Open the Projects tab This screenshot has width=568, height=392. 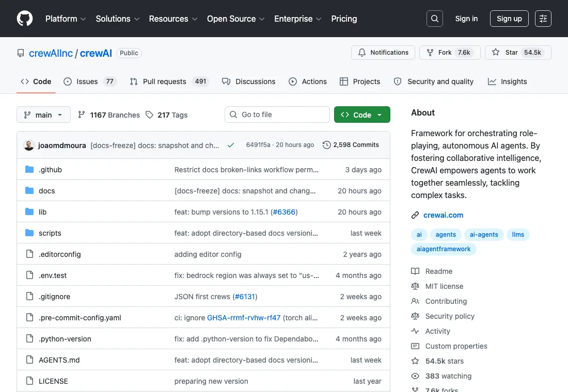pos(360,81)
